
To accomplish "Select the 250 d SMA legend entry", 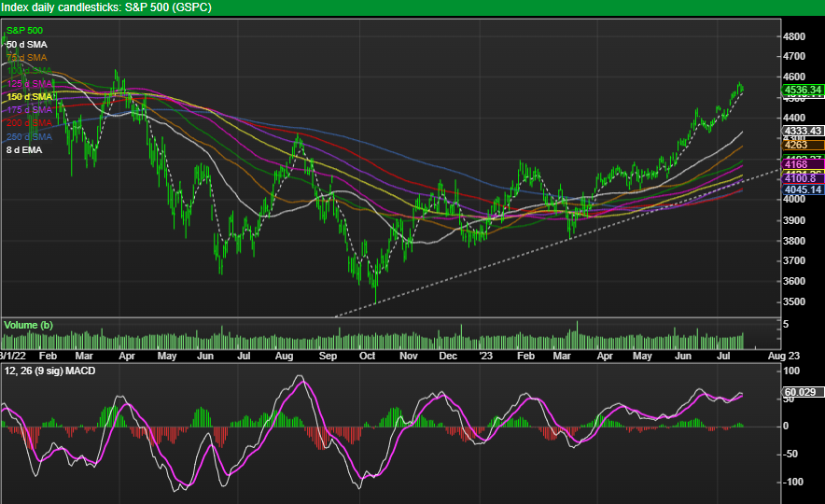I will (30, 137).
